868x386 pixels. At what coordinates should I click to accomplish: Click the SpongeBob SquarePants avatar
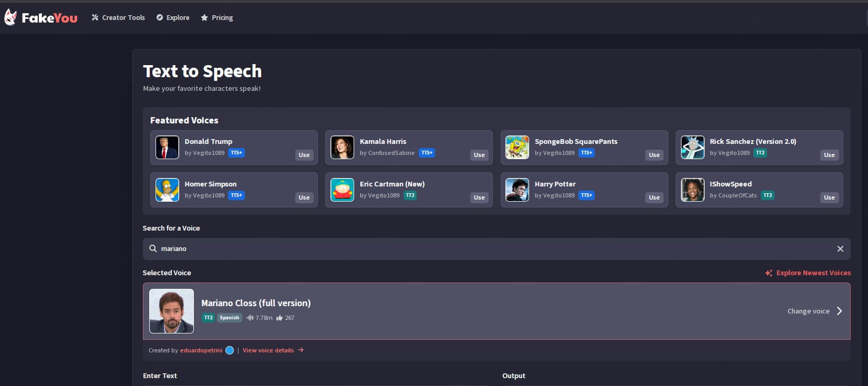pos(517,147)
